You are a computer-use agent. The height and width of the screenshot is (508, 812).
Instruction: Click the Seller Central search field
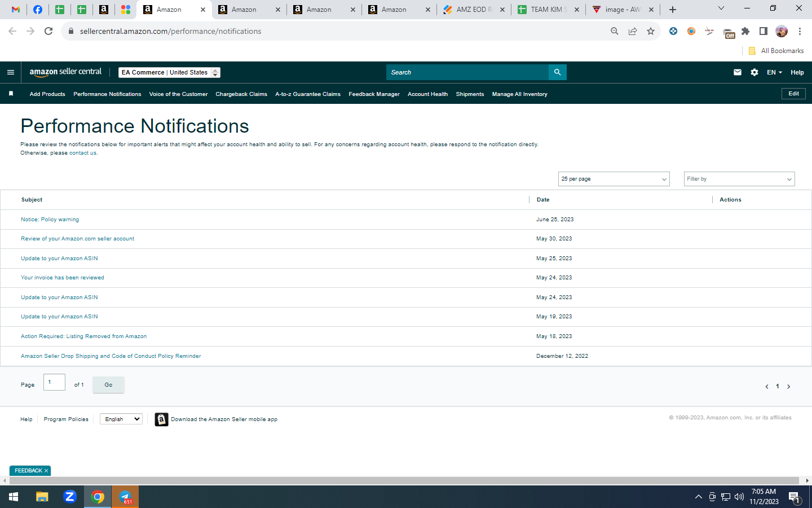467,72
